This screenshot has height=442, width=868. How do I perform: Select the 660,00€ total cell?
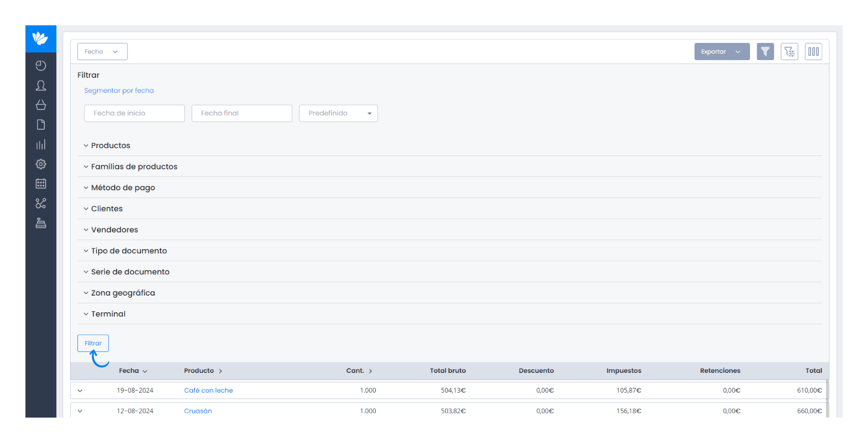810,411
